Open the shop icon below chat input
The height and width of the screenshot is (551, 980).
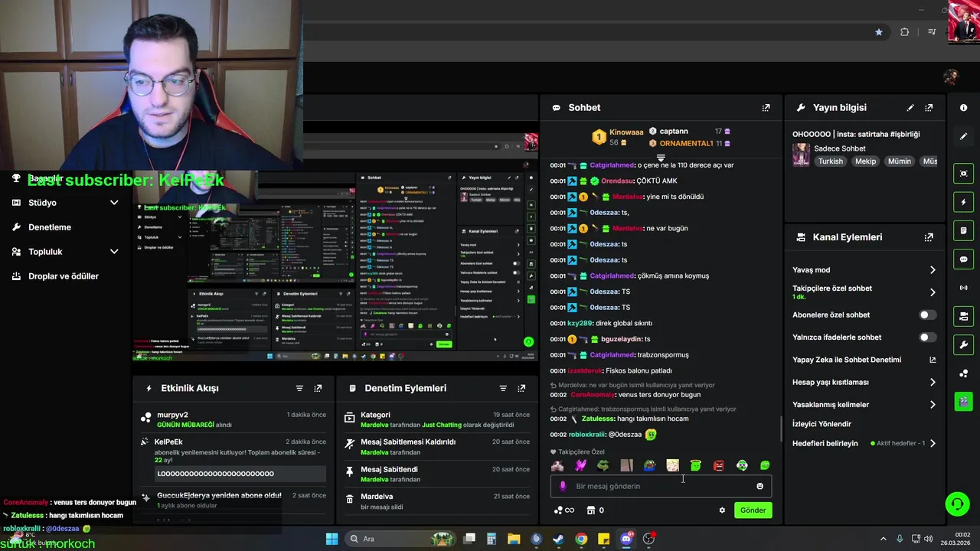[x=590, y=510]
